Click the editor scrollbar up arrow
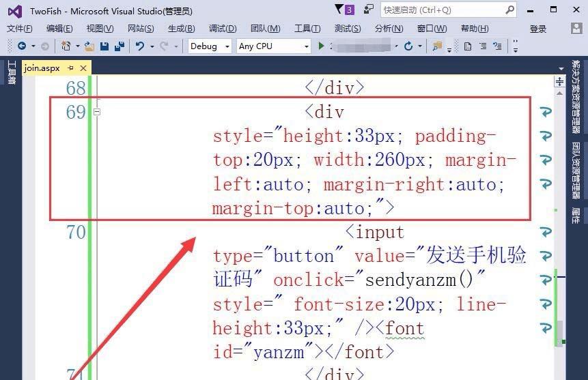The image size is (588, 380). click(x=559, y=93)
